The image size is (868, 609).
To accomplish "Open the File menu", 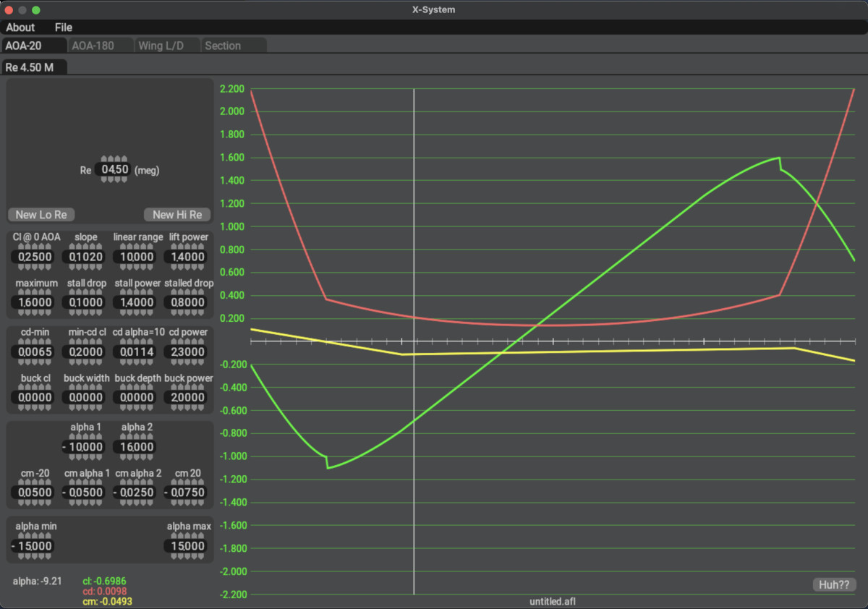I will (64, 27).
